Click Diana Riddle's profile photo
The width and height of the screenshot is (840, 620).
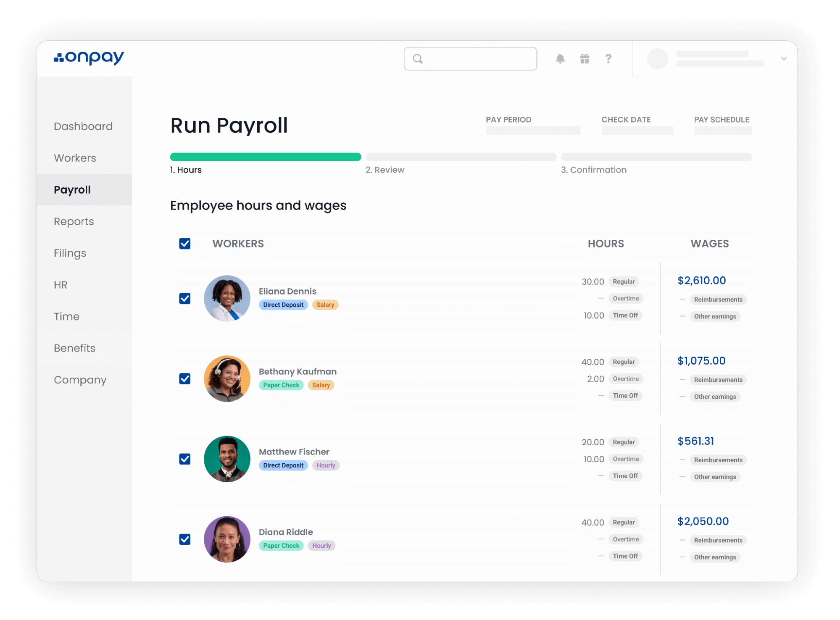click(x=226, y=539)
